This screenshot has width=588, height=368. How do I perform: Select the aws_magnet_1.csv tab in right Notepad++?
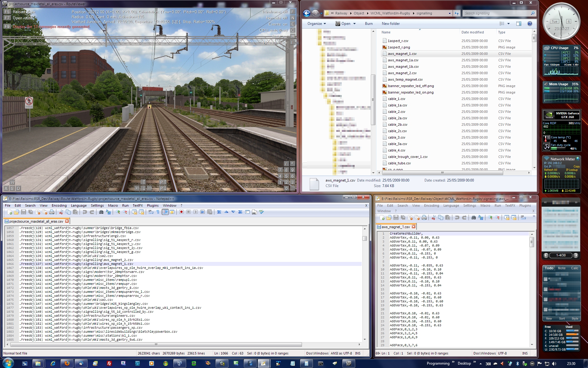pos(395,227)
